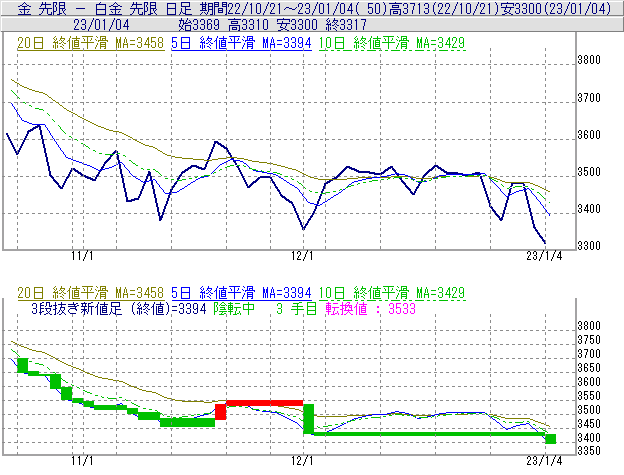Viewport: 624px width, 475px height.
Task: Click the 12/1 date label under the upper chart
Action: click(302, 256)
